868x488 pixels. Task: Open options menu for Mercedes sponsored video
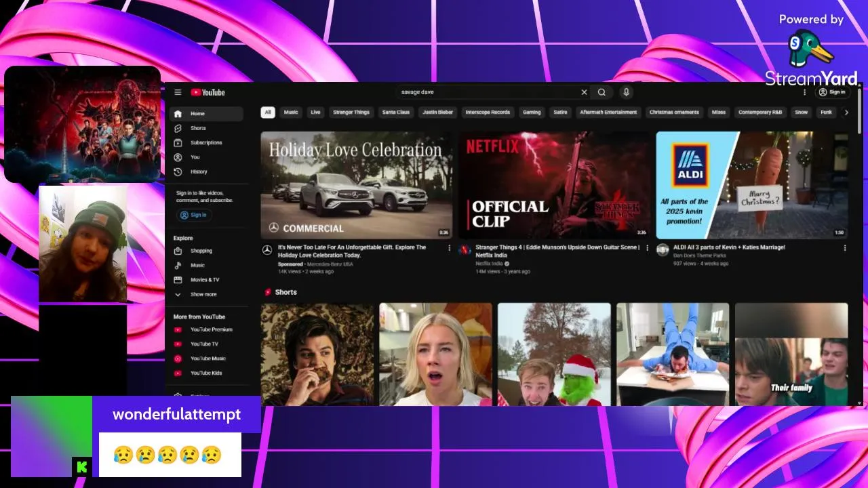449,248
